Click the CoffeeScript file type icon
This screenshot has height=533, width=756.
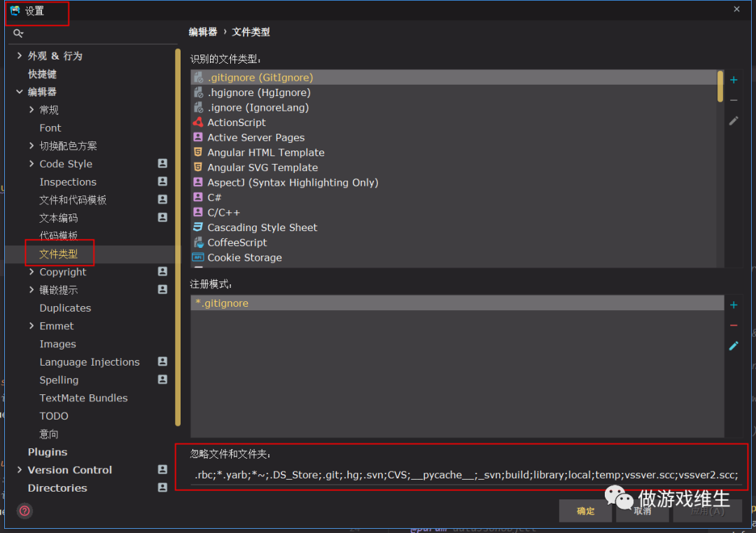pos(197,242)
